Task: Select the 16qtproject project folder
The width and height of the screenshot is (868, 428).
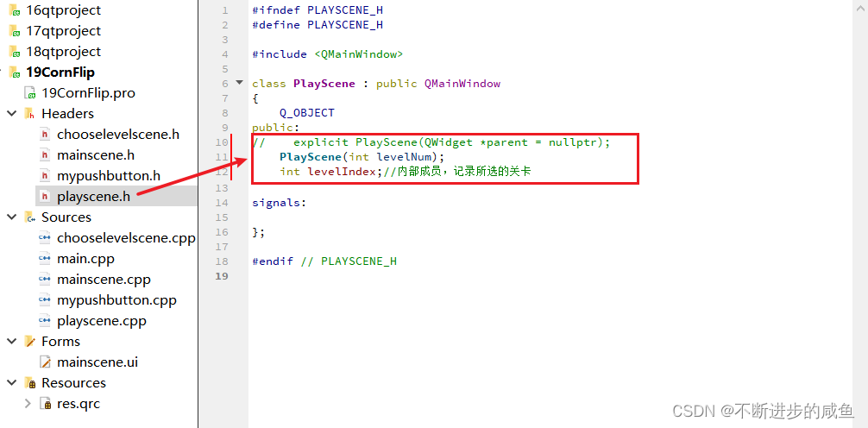Action: click(63, 10)
